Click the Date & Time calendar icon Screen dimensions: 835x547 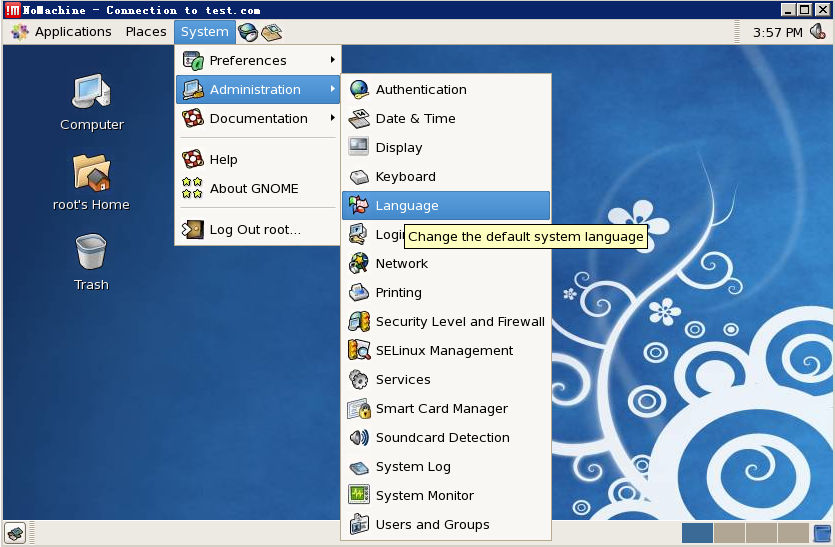[x=359, y=118]
